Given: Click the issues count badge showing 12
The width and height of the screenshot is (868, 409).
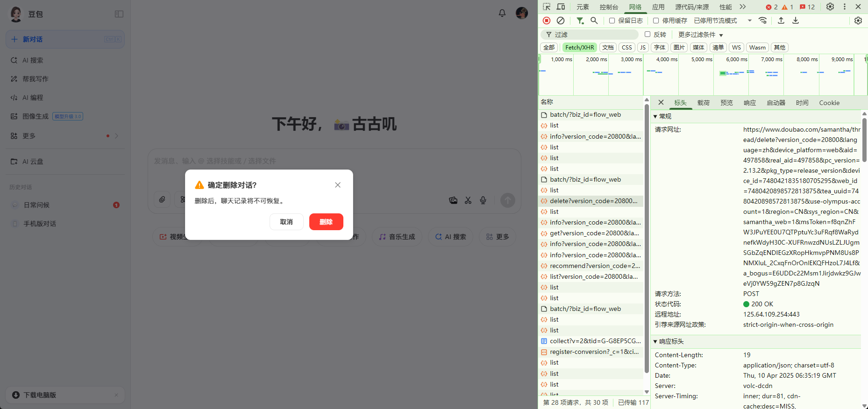Looking at the screenshot, I should click(x=807, y=7).
